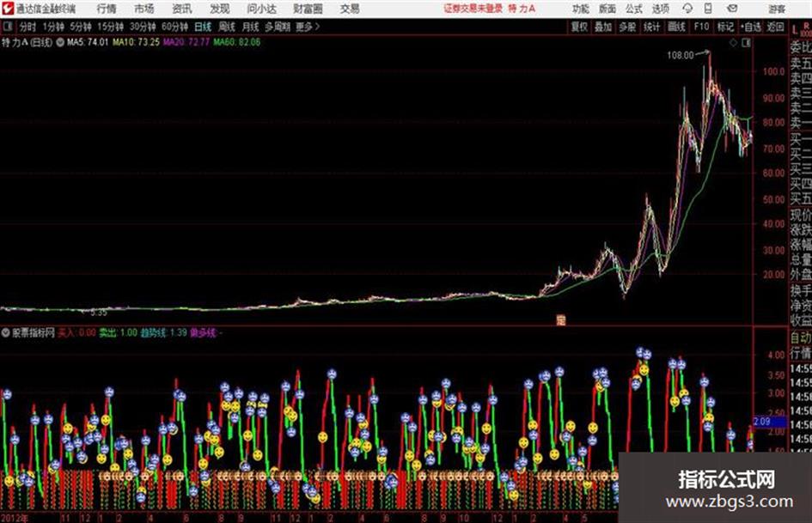Open the mail envelope icon
This screenshot has height=523, width=812.
(732, 9)
